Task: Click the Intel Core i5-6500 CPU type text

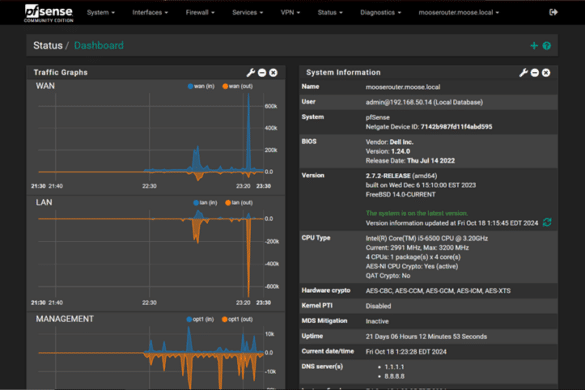Action: [x=427, y=238]
